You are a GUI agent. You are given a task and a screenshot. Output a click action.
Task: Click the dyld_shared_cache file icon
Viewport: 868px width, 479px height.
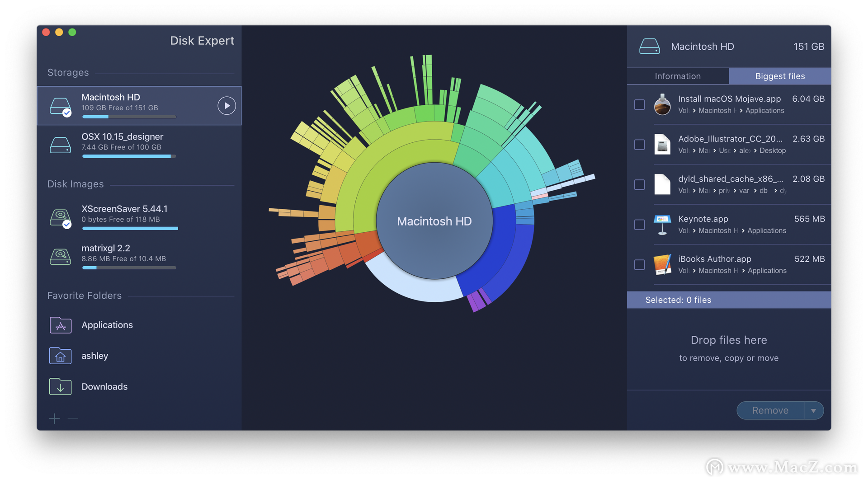point(662,184)
